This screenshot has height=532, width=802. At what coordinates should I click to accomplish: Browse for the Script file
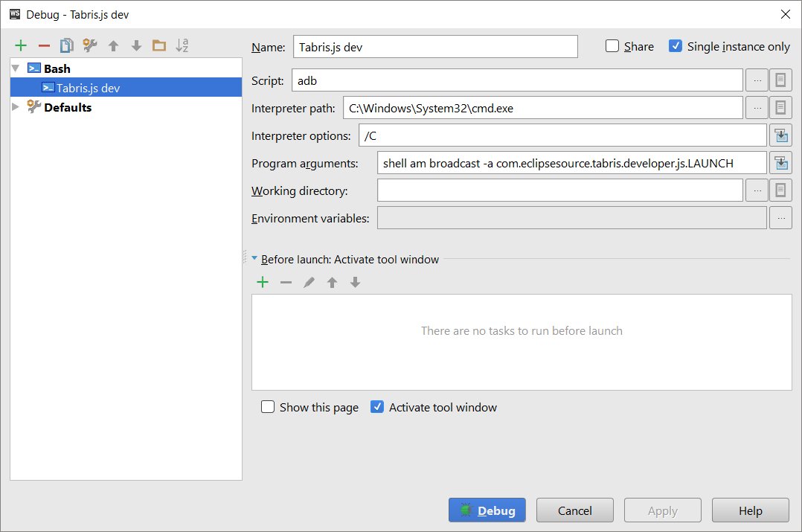pyautogui.click(x=757, y=80)
